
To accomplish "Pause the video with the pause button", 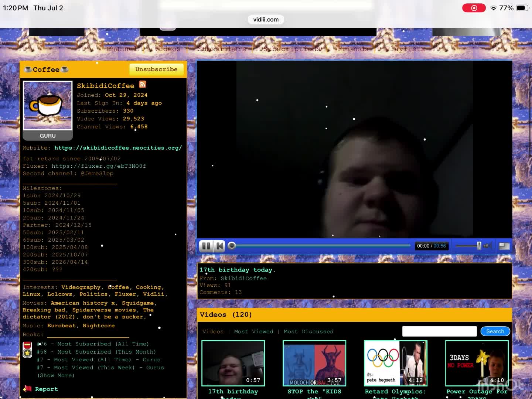I will [x=206, y=246].
